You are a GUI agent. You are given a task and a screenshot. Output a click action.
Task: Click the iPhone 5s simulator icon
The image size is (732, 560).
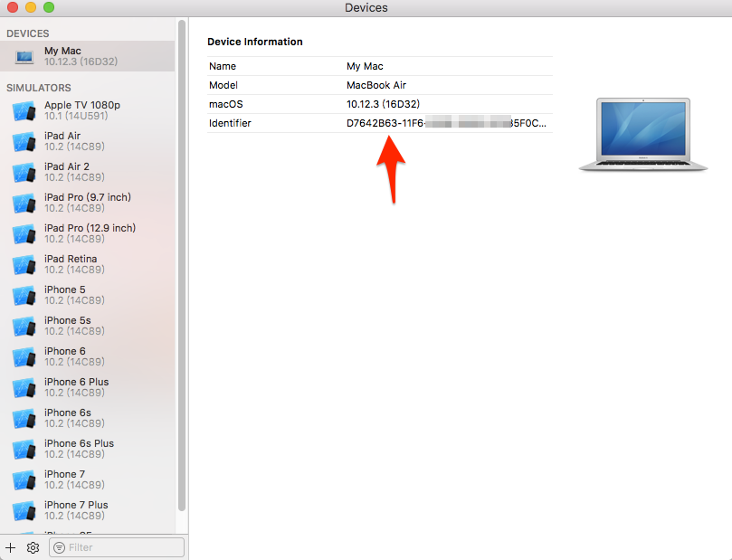24,327
